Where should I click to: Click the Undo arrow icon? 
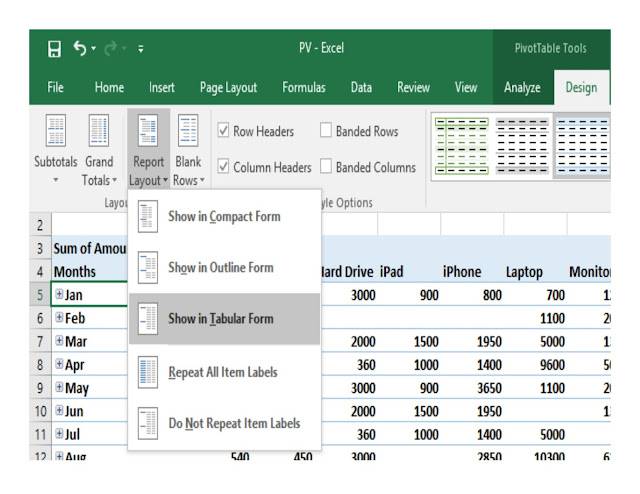click(x=80, y=49)
